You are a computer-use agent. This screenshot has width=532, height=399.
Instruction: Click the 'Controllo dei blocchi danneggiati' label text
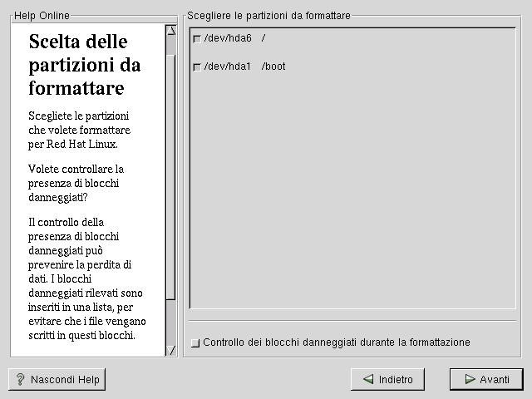(x=337, y=342)
